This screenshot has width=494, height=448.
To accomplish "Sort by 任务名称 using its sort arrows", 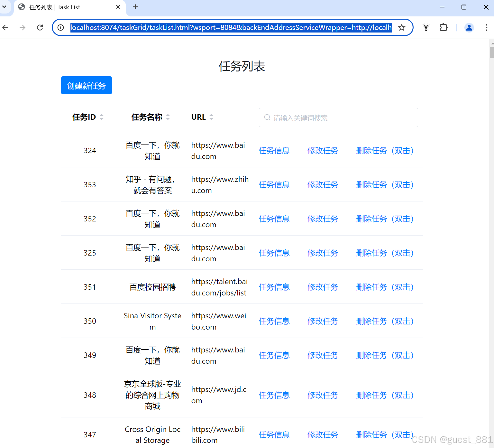I will (x=168, y=117).
